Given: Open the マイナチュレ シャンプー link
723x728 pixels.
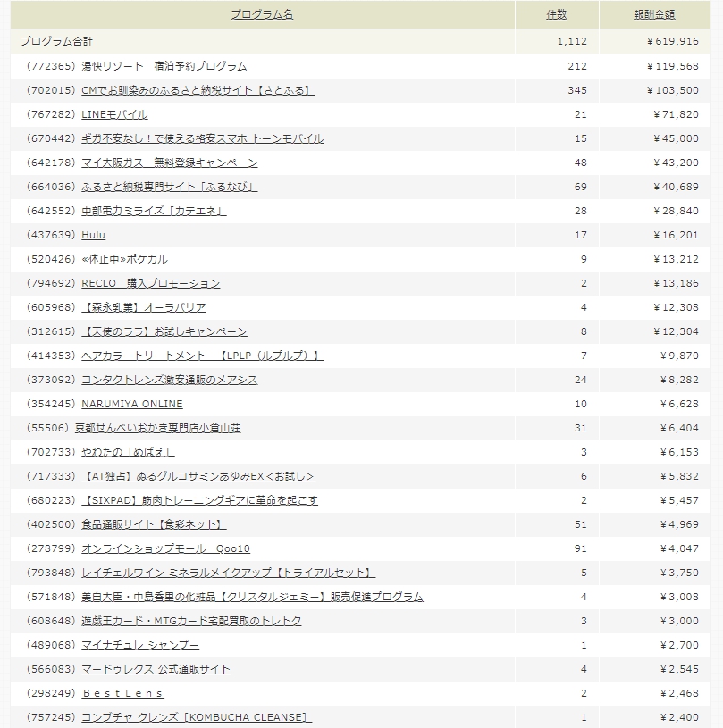Looking at the screenshot, I should tap(139, 646).
